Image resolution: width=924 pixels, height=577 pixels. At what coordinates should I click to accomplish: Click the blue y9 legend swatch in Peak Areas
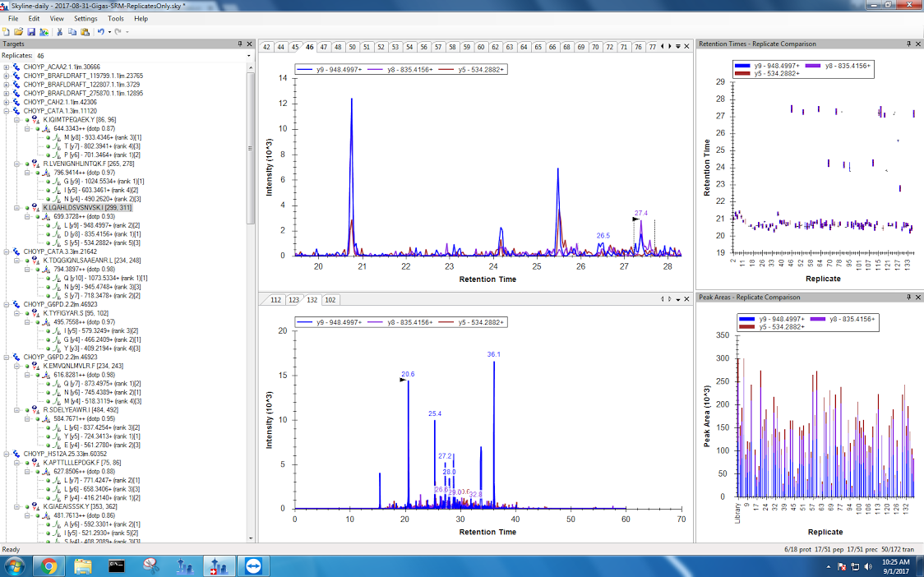click(x=746, y=318)
